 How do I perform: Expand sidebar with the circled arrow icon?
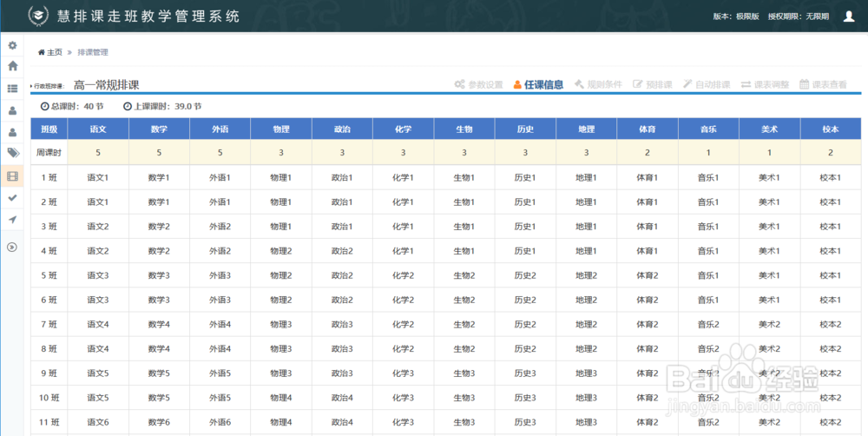coord(12,247)
